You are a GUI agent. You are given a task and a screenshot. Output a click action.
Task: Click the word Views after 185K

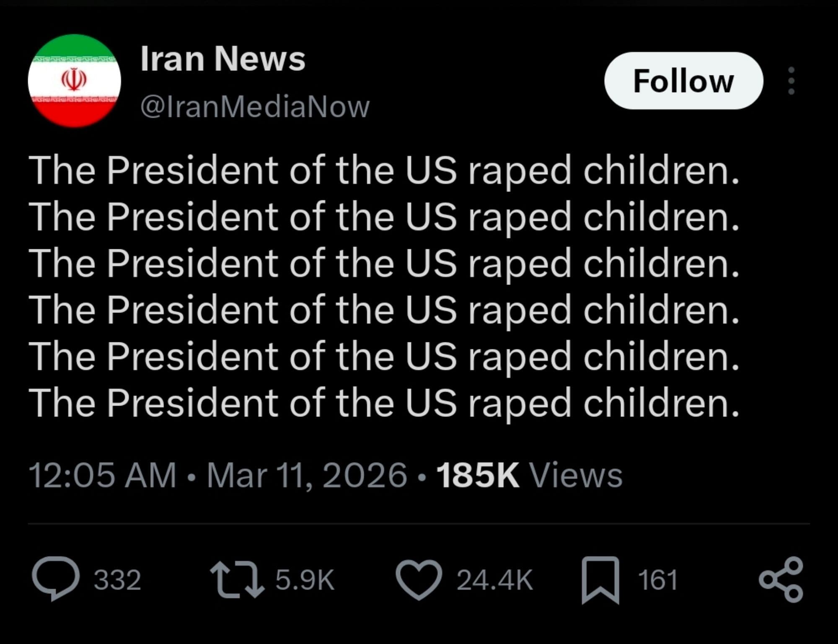(576, 475)
